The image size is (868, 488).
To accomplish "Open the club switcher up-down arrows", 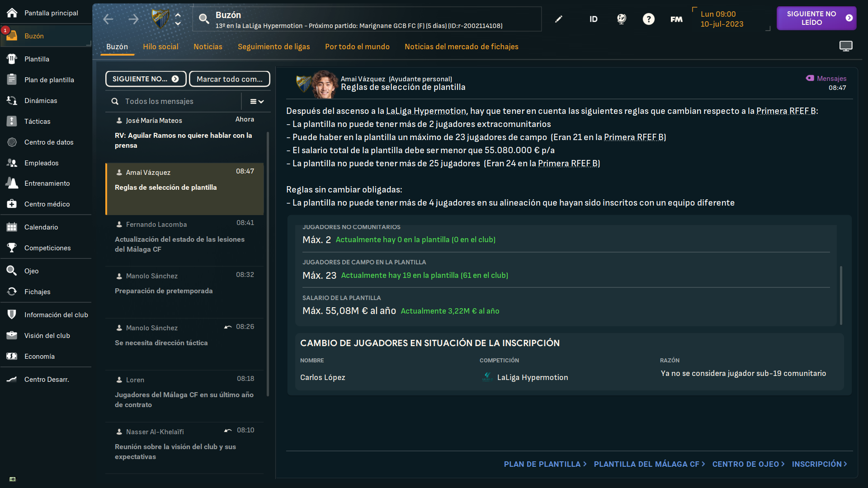I will click(178, 19).
